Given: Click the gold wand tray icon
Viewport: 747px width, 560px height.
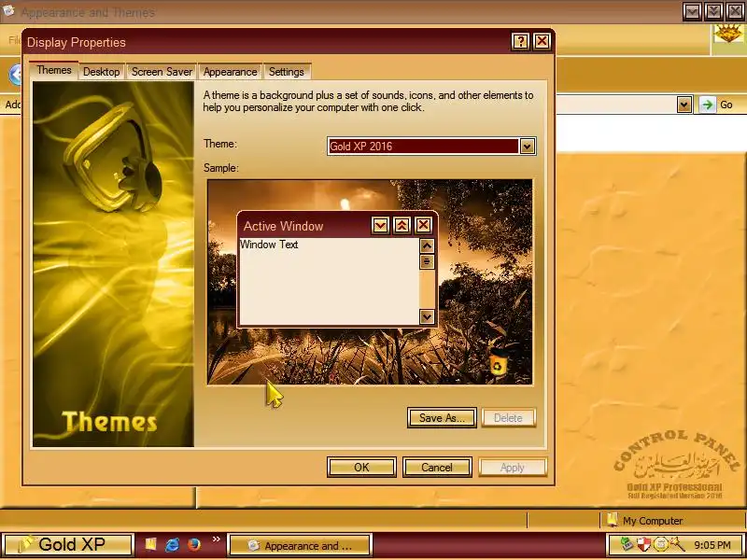Looking at the screenshot, I should coord(676,544).
